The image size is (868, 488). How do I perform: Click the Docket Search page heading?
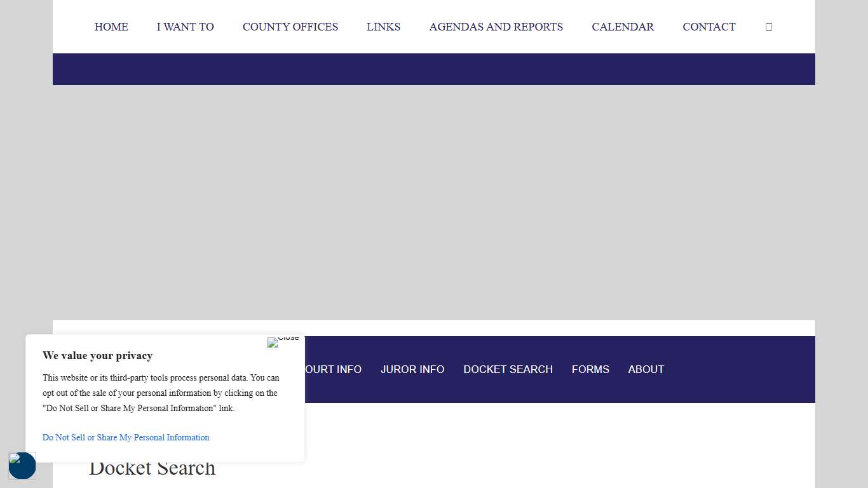pos(152,468)
